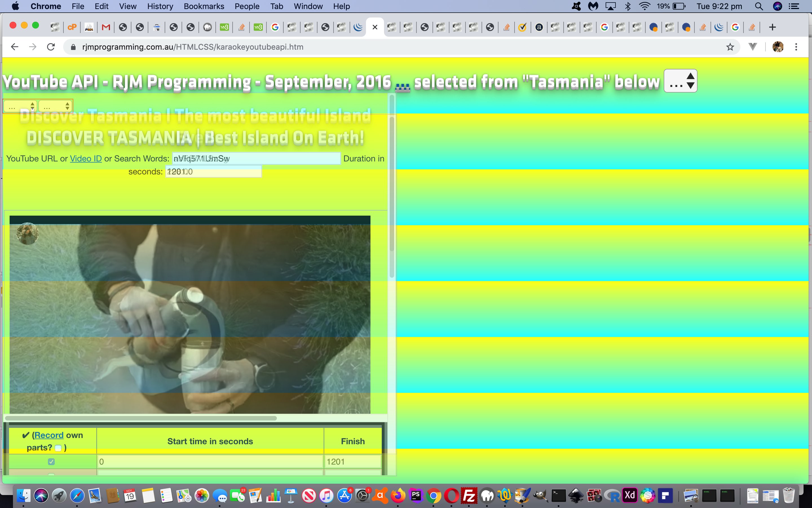Click the embedded YouTube video frame
812x508 pixels.
point(190,314)
